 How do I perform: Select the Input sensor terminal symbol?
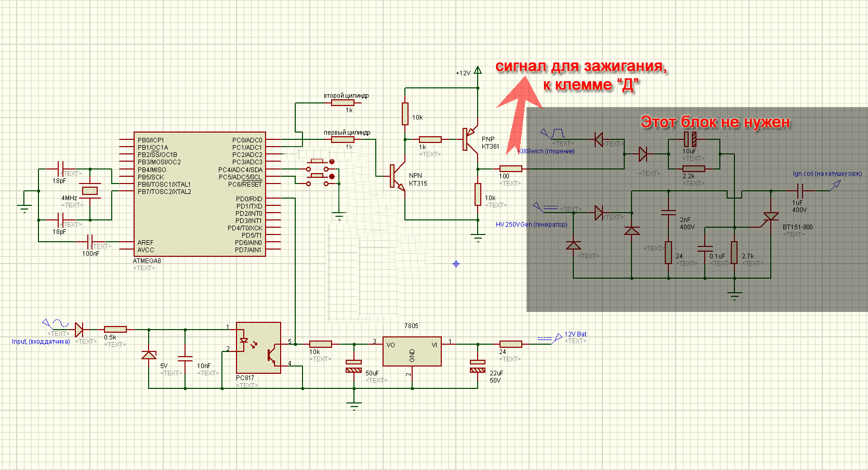[x=55, y=324]
